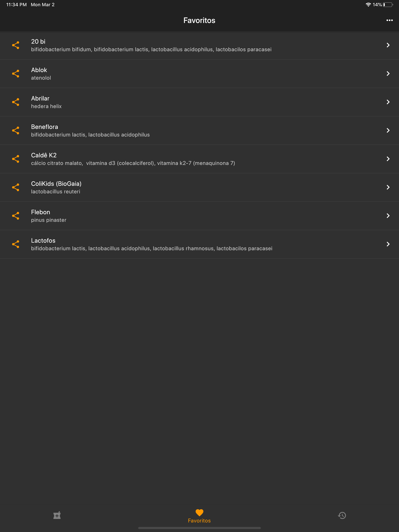Share the Abrilar hedera helix item

click(x=16, y=102)
